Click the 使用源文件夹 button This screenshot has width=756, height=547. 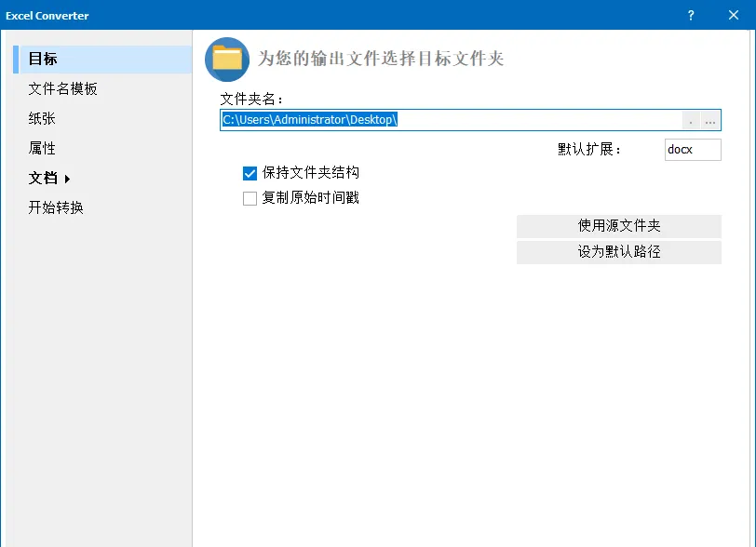[619, 226]
